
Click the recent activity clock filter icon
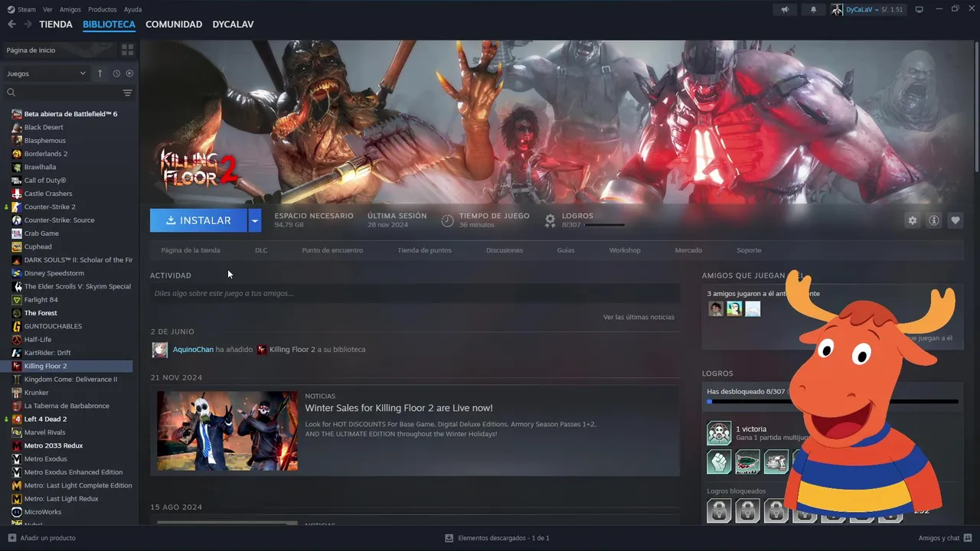pos(116,73)
